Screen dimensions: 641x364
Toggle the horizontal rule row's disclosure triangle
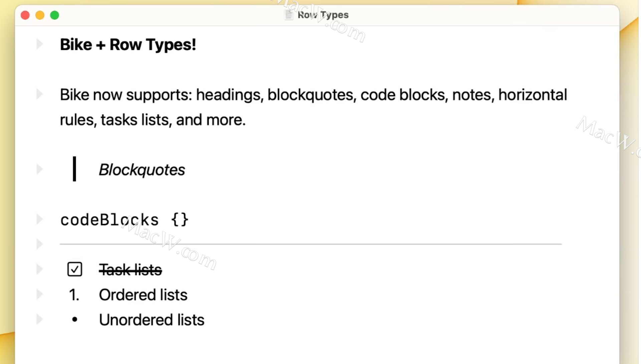[39, 244]
